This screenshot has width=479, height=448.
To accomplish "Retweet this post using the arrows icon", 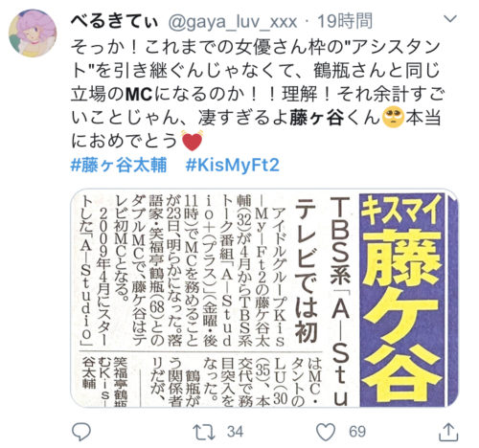I will 204,432.
